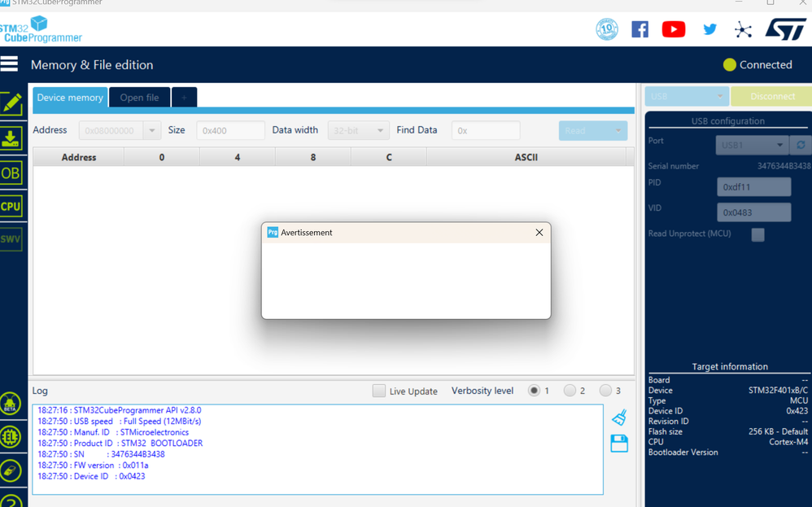Click flash size value '256 KB - Default'
812x507 pixels.
coord(778,431)
